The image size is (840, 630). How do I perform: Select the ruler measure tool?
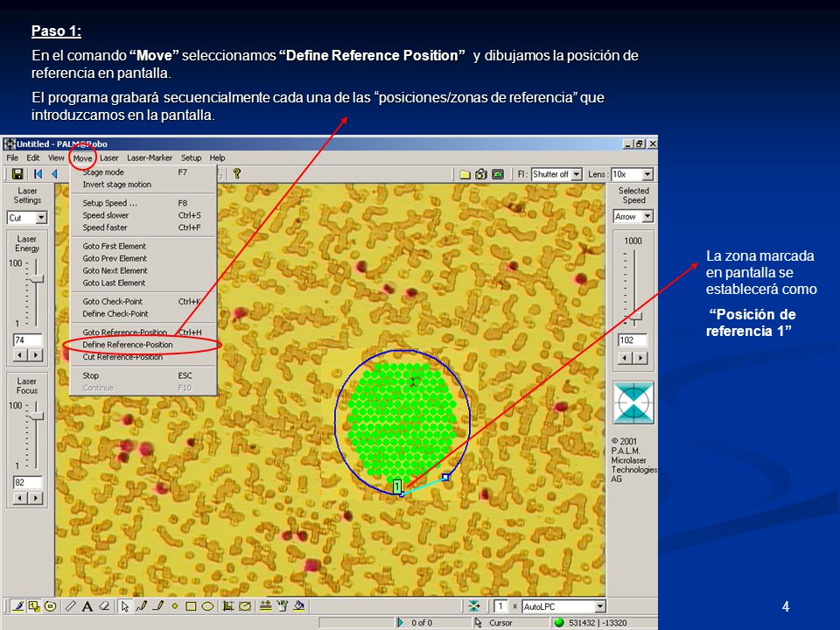(71, 605)
